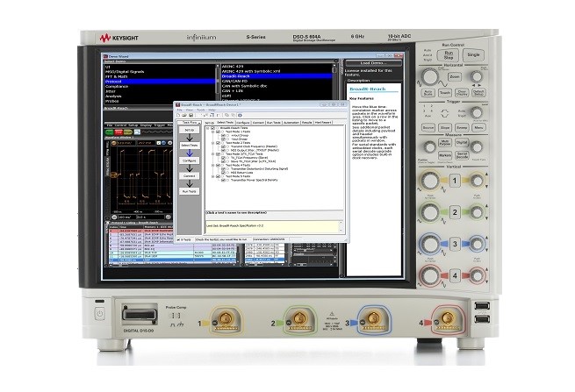The image size is (575, 392).
Task: Choose CAN with Symbolic dbc entry
Action: pyautogui.click(x=277, y=86)
